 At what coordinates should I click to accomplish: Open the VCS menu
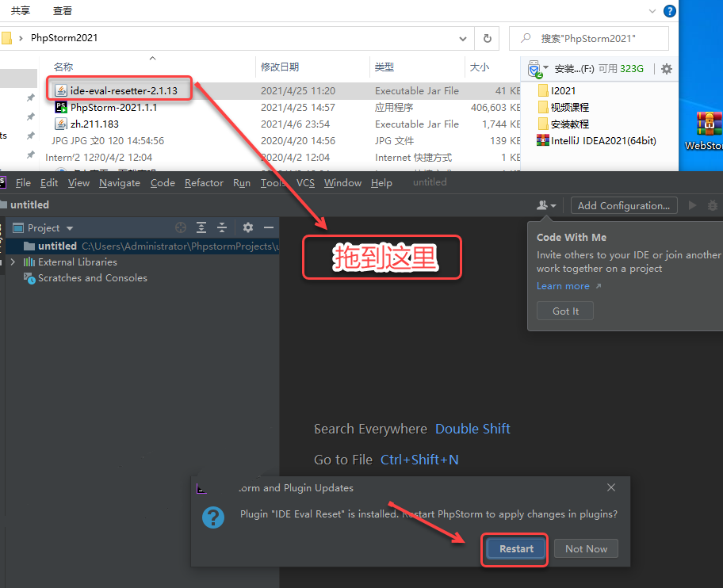[305, 183]
